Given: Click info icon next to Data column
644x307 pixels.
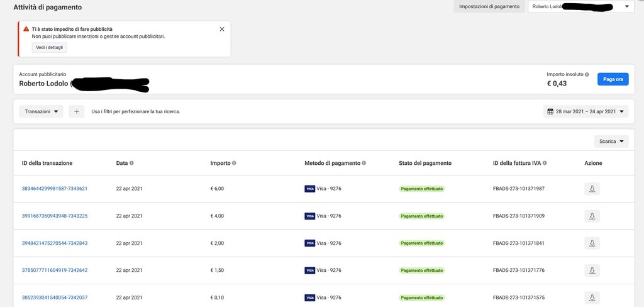Looking at the screenshot, I should pyautogui.click(x=131, y=163).
